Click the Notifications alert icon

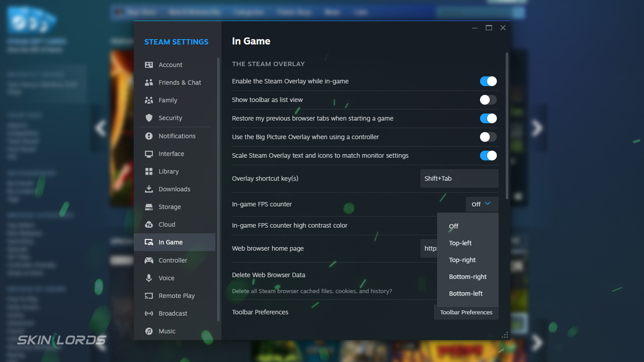point(149,136)
